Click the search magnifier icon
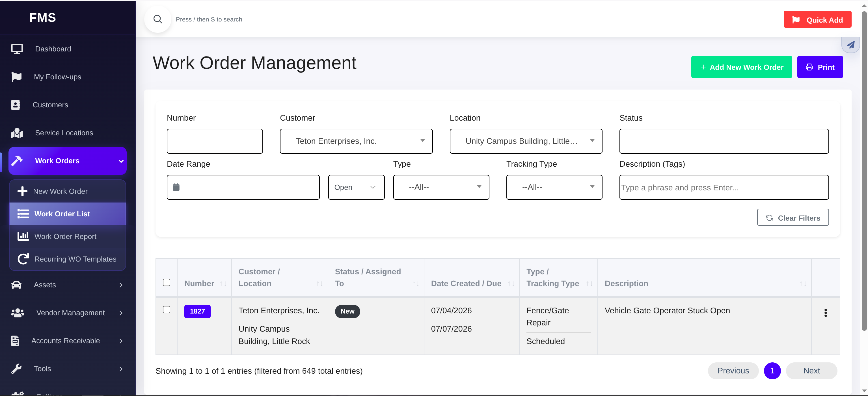 (x=158, y=19)
